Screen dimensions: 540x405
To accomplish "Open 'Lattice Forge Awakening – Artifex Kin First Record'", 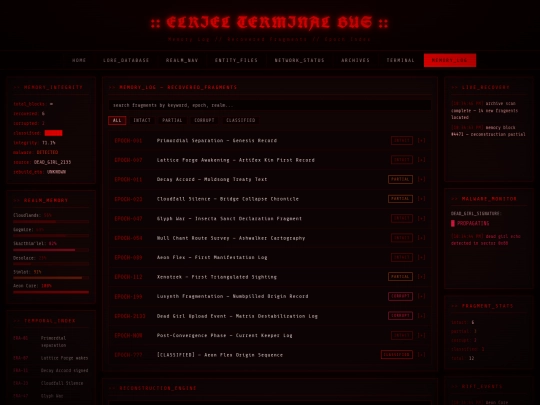I will coord(236,160).
